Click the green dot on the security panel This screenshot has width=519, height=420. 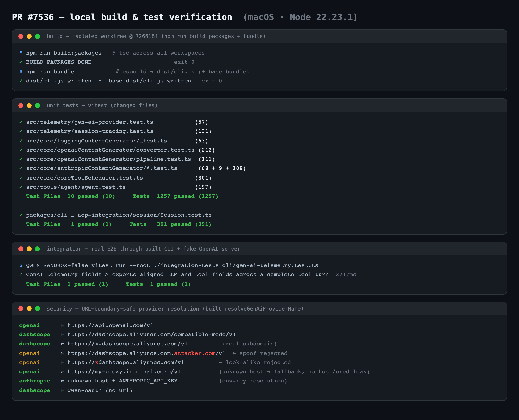(x=37, y=308)
